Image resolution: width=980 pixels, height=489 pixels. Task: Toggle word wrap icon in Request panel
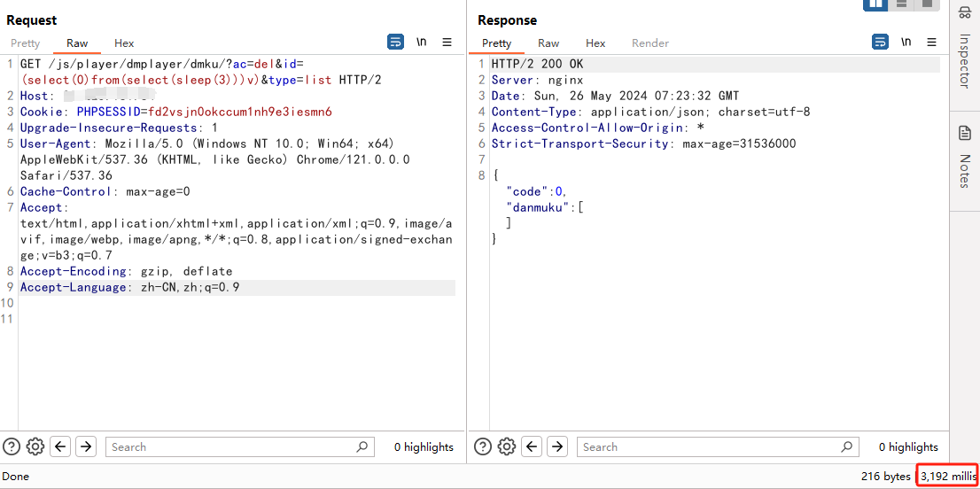click(x=395, y=43)
